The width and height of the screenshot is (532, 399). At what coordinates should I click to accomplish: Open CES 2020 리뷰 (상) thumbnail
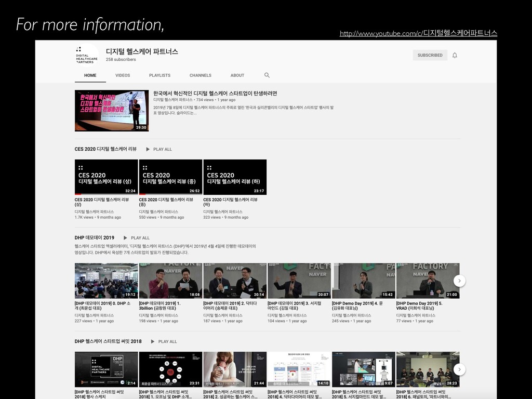pyautogui.click(x=107, y=177)
